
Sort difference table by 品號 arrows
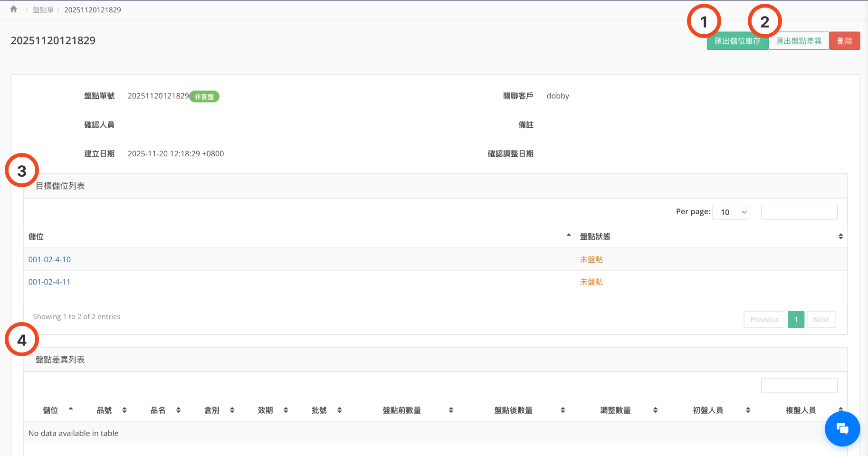click(x=124, y=410)
